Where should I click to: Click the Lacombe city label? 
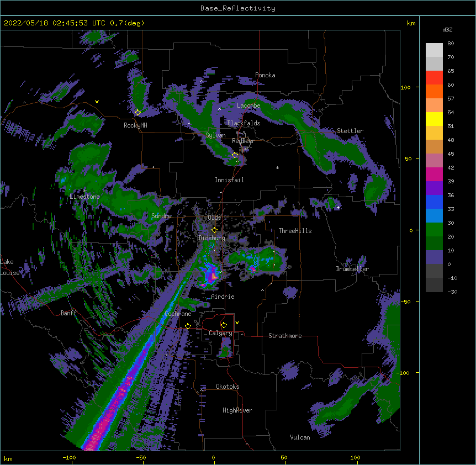pos(248,105)
